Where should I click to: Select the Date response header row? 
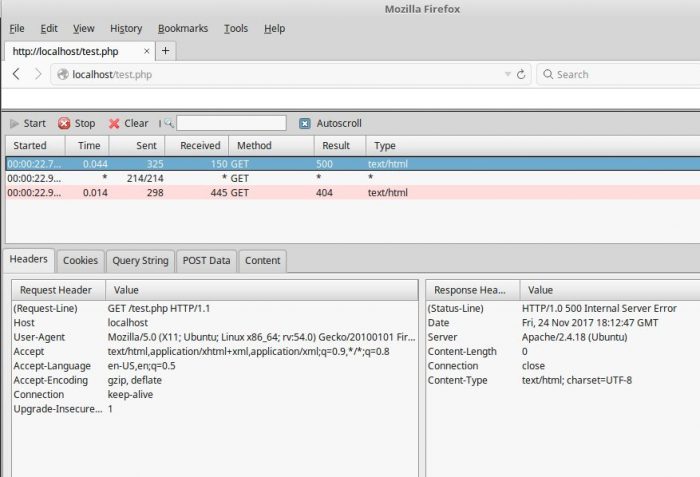(563, 323)
